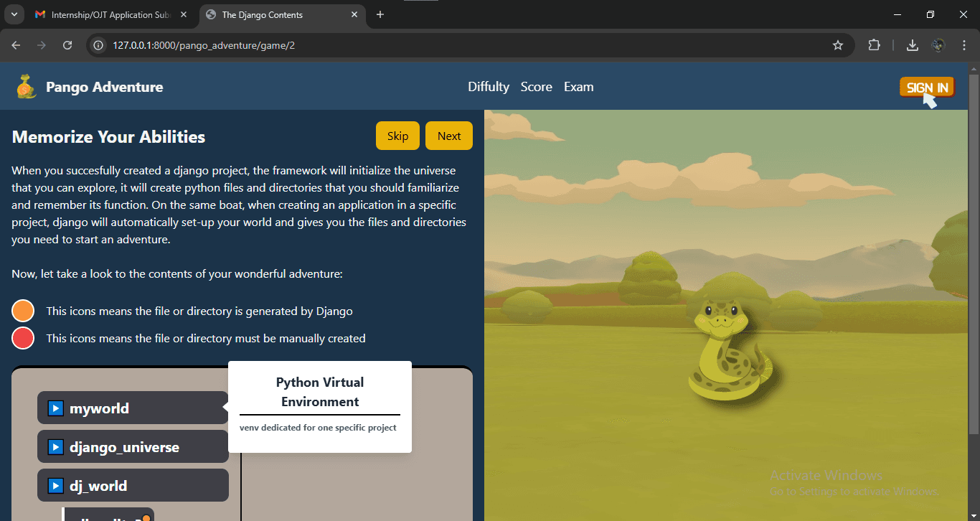Viewport: 980px width, 521px height.
Task: Click the address bar URL
Action: [204, 45]
